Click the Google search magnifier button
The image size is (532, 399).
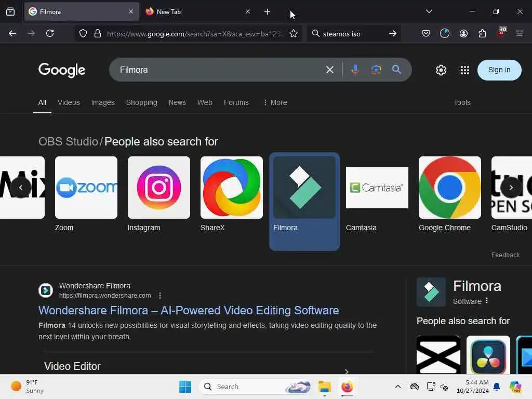point(396,70)
